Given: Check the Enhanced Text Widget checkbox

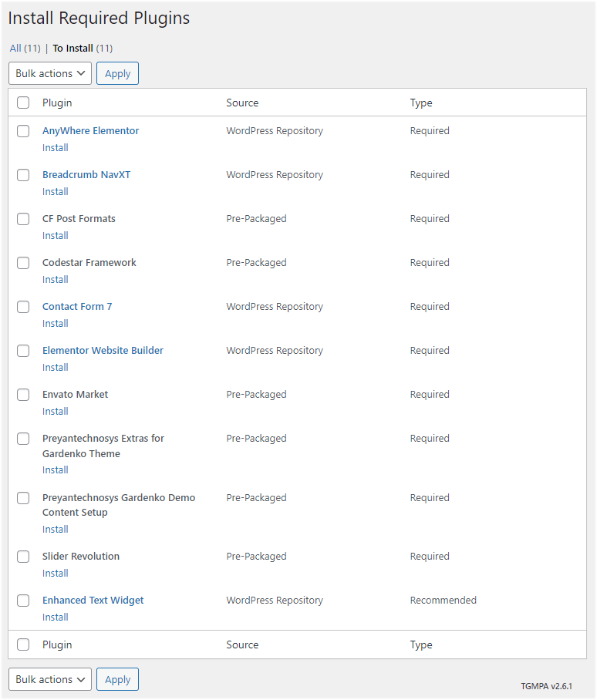Looking at the screenshot, I should (23, 601).
